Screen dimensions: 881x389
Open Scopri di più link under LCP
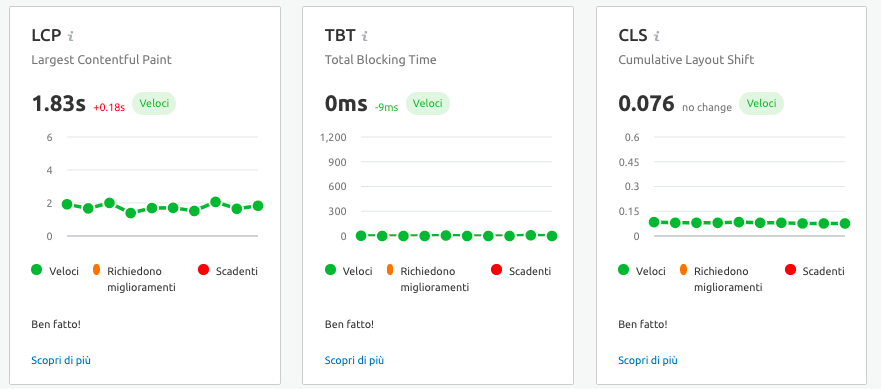pos(61,360)
